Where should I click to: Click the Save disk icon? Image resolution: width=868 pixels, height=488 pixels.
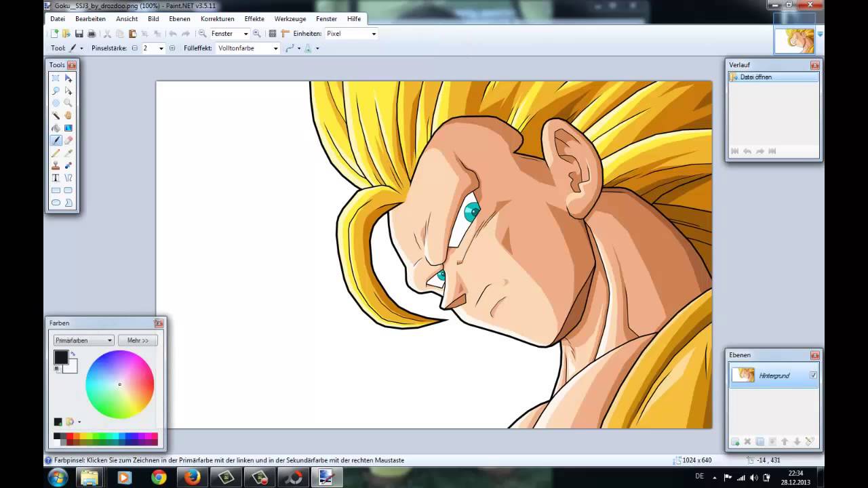[x=79, y=33]
